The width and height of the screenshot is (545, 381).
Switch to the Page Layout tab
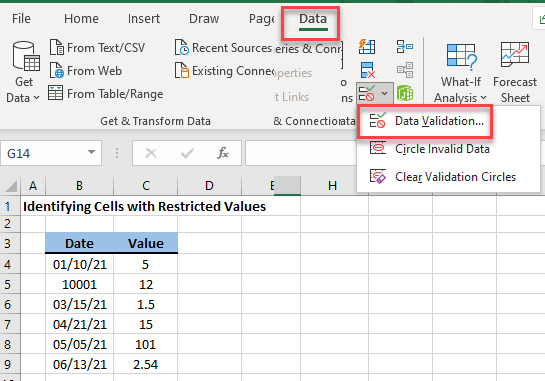coord(261,18)
